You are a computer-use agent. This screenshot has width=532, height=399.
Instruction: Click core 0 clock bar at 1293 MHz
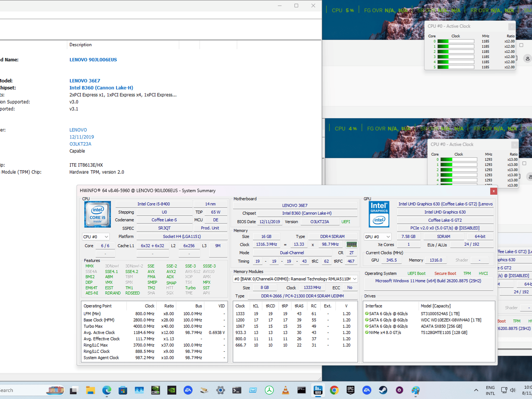click(x=459, y=159)
